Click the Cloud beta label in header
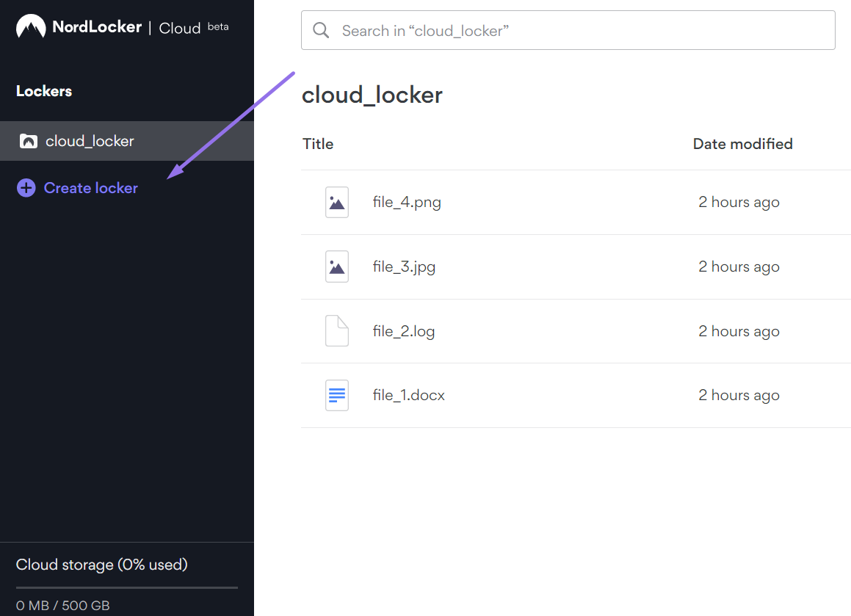851x616 pixels. click(x=193, y=28)
